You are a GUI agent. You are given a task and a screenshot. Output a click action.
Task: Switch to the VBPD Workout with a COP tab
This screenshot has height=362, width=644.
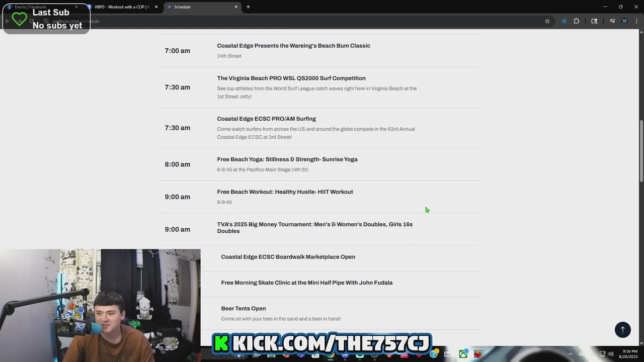tap(122, 7)
